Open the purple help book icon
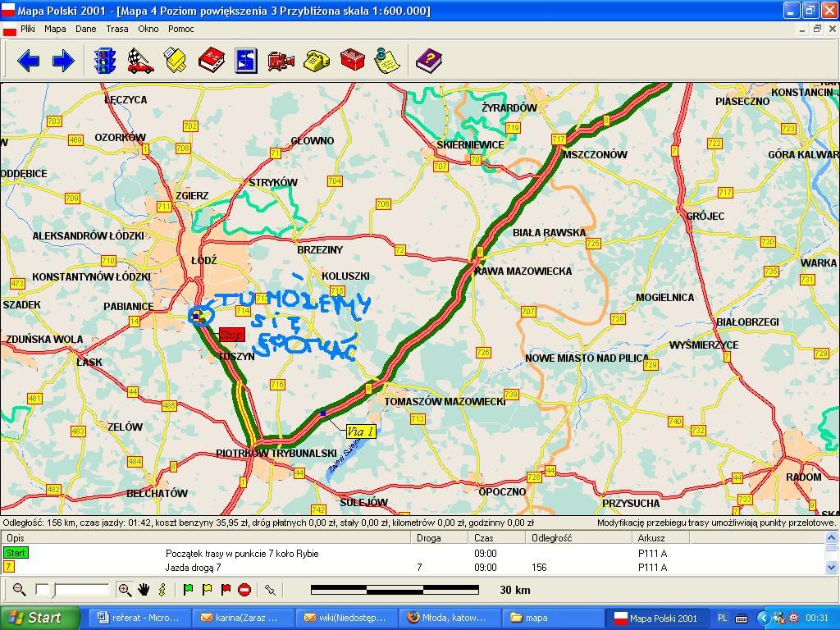This screenshot has width=840, height=630. pyautogui.click(x=429, y=61)
